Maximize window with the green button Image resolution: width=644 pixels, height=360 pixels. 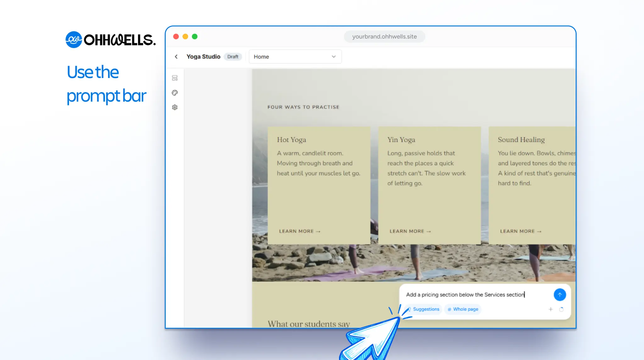tap(195, 36)
